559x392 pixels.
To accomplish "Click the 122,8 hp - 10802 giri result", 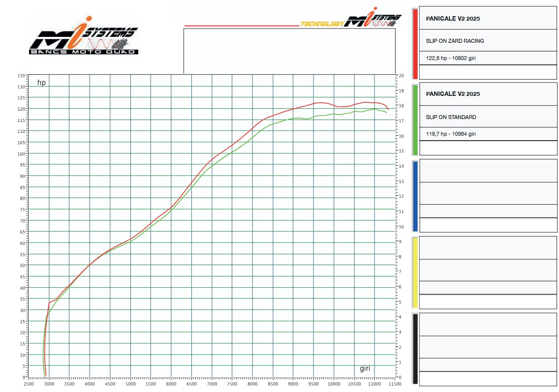I will 451,58.
